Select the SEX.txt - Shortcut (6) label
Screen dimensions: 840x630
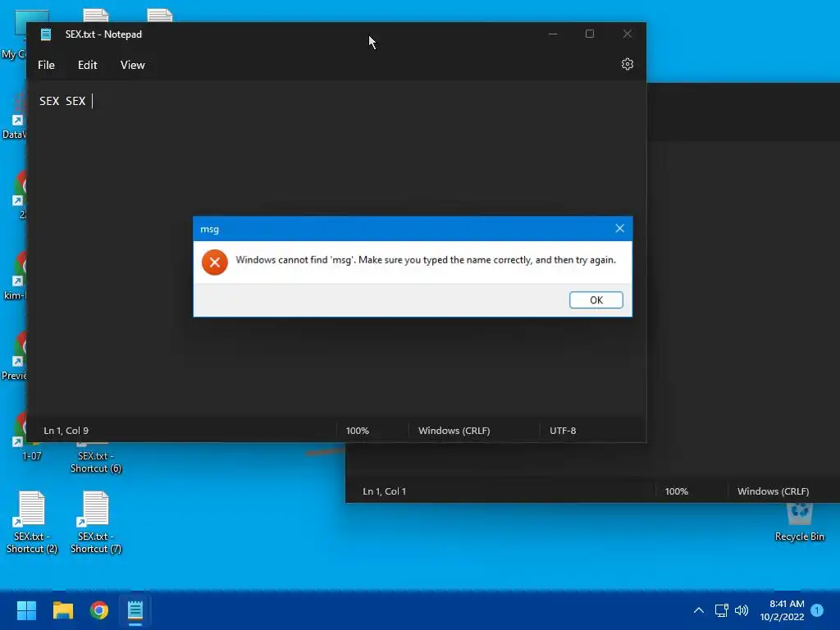pos(96,462)
